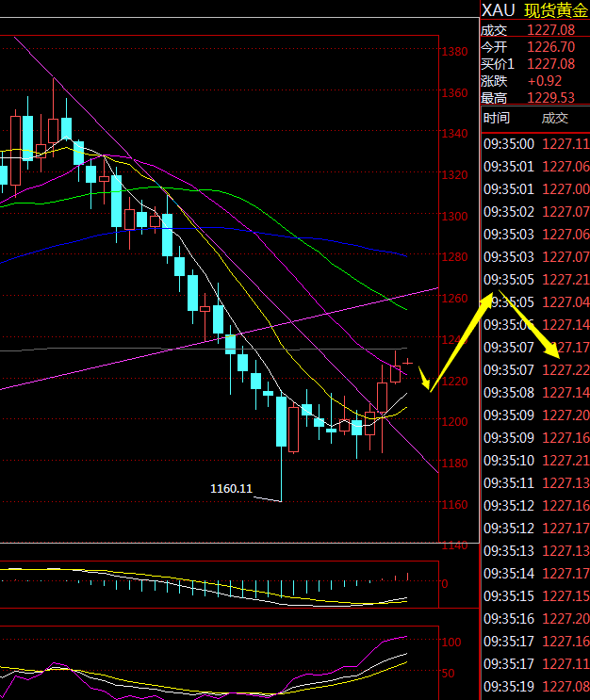Click the tall cyan candle above 1160.11
The height and width of the screenshot is (700, 590).
(x=281, y=421)
